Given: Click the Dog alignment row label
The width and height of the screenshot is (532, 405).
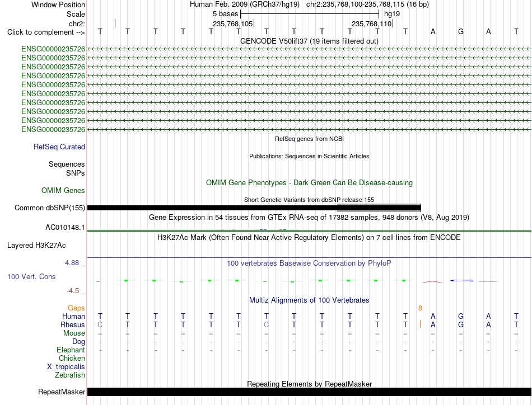Looking at the screenshot, I should coord(79,342).
